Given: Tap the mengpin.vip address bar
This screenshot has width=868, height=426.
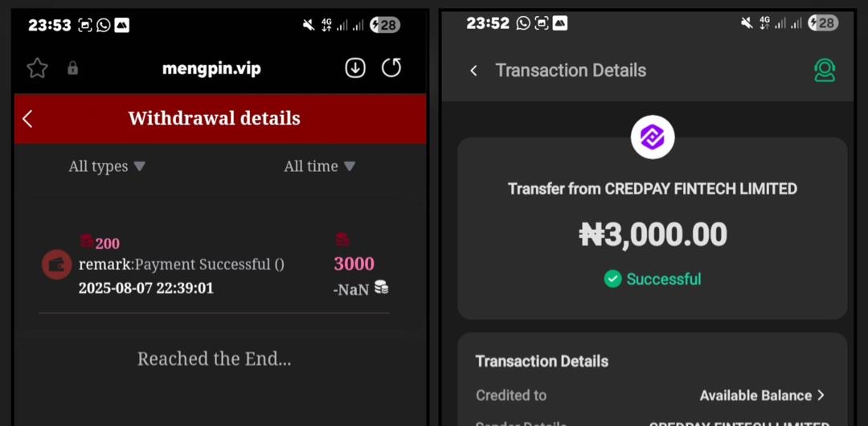Looking at the screenshot, I should click(x=211, y=68).
